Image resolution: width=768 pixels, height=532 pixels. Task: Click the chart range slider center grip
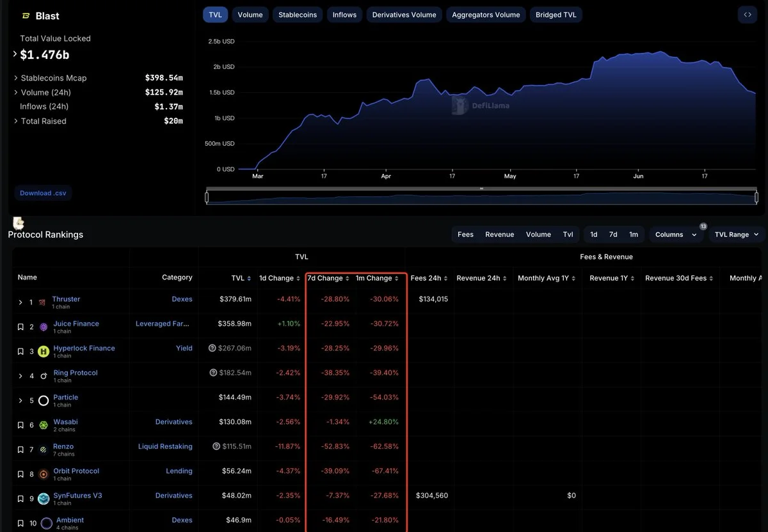tap(481, 189)
